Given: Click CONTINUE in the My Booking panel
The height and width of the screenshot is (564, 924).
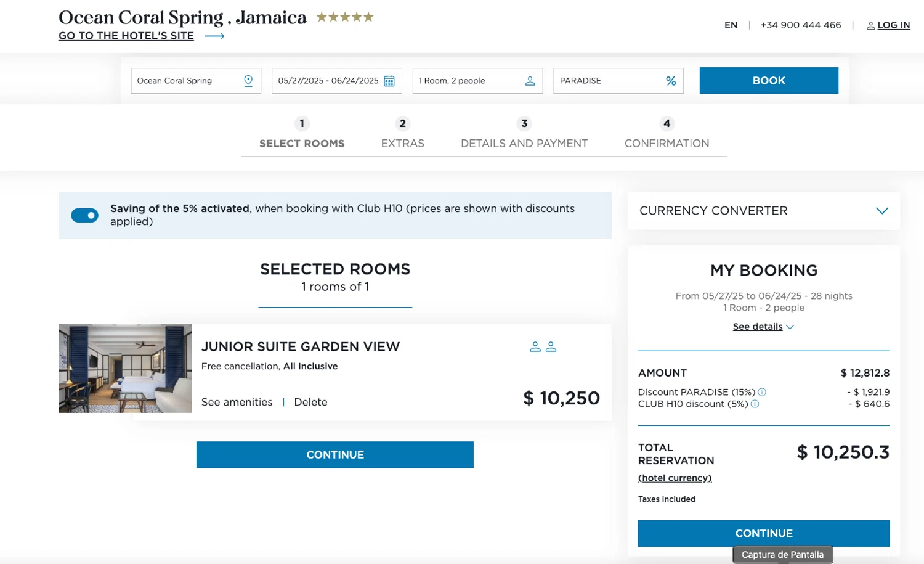Looking at the screenshot, I should [764, 533].
